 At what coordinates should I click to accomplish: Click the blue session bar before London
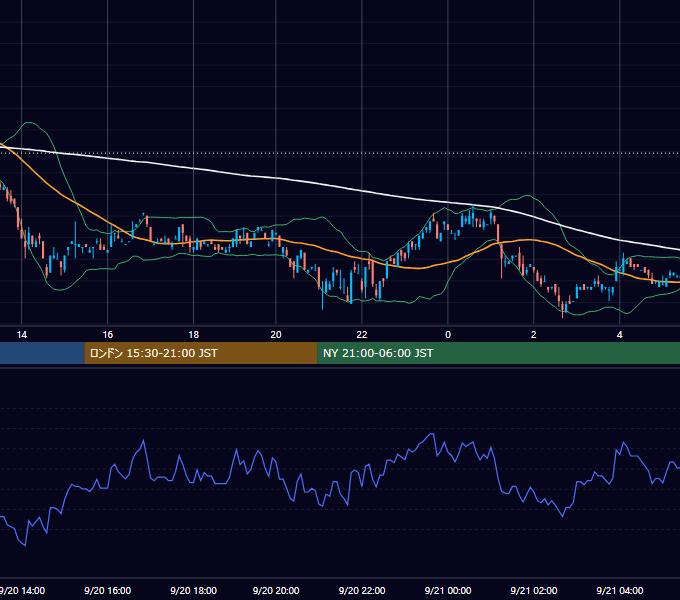(42, 353)
